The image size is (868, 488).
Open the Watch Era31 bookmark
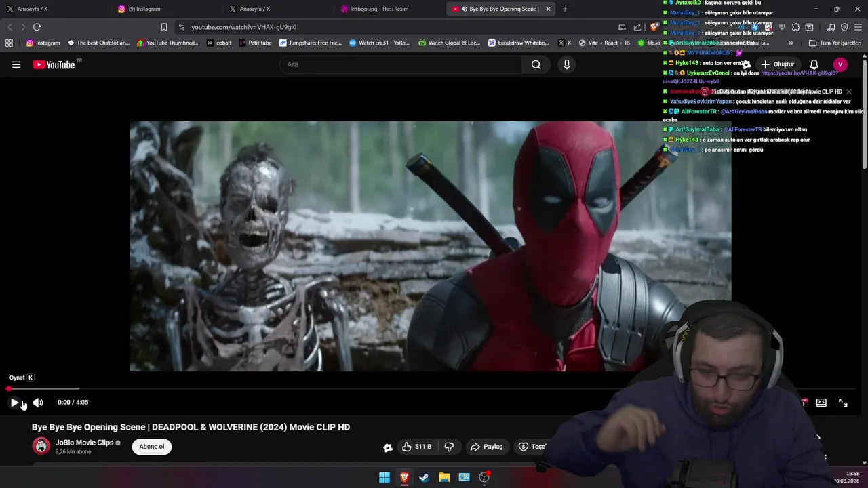pyautogui.click(x=380, y=43)
